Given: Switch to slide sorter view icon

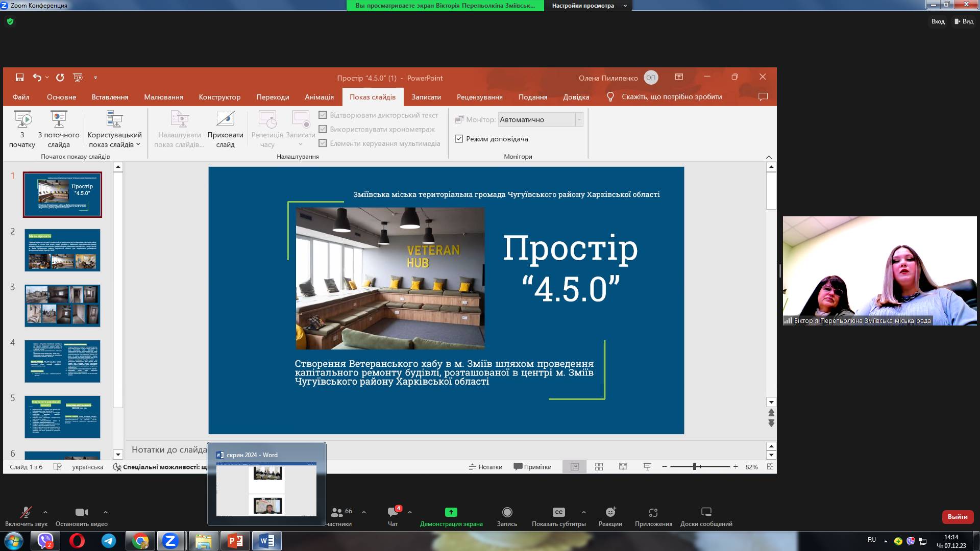Looking at the screenshot, I should tap(599, 467).
